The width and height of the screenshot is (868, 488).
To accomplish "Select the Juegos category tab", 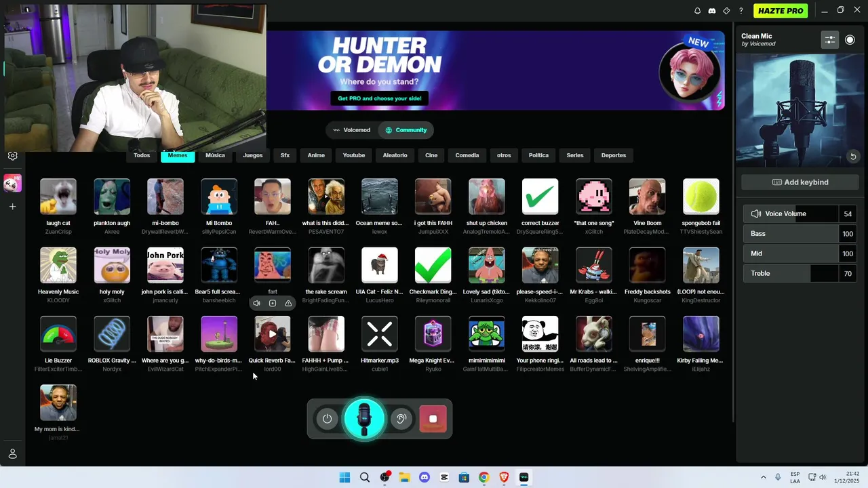I will pos(253,155).
